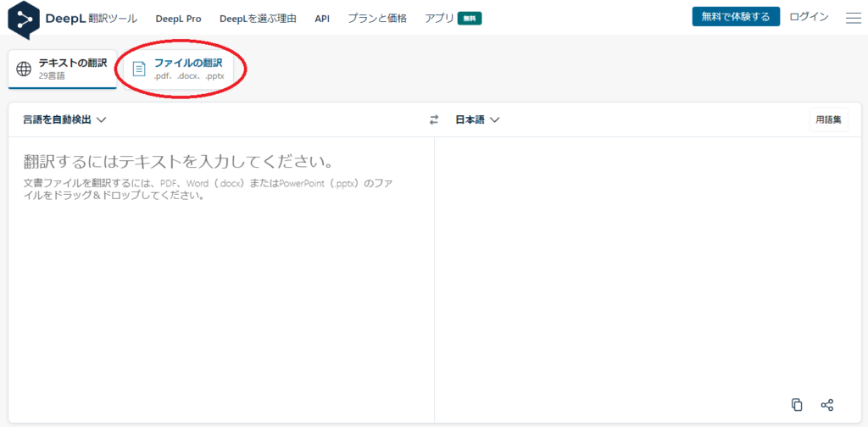Image resolution: width=868 pixels, height=427 pixels.
Task: Click the .pdf、.docx、.pptx text
Action: [x=189, y=75]
